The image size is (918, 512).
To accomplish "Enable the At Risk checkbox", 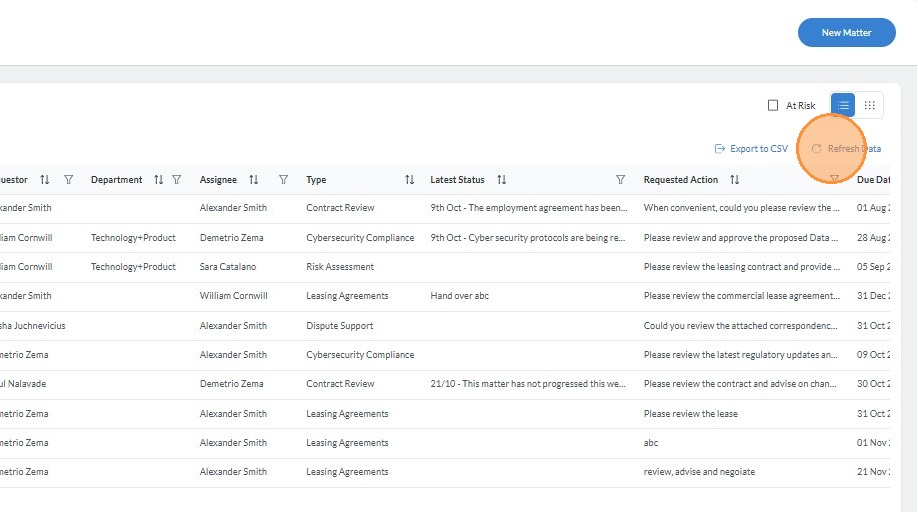I will (773, 105).
